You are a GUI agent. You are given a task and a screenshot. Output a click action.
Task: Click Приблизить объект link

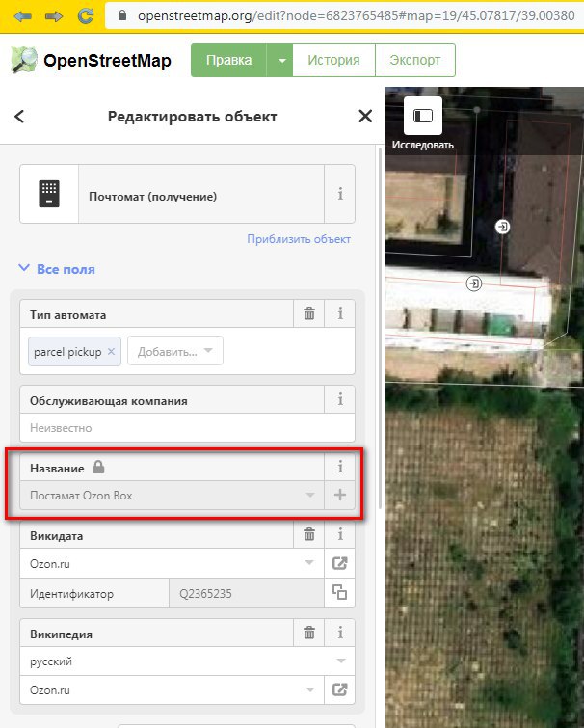click(x=299, y=239)
